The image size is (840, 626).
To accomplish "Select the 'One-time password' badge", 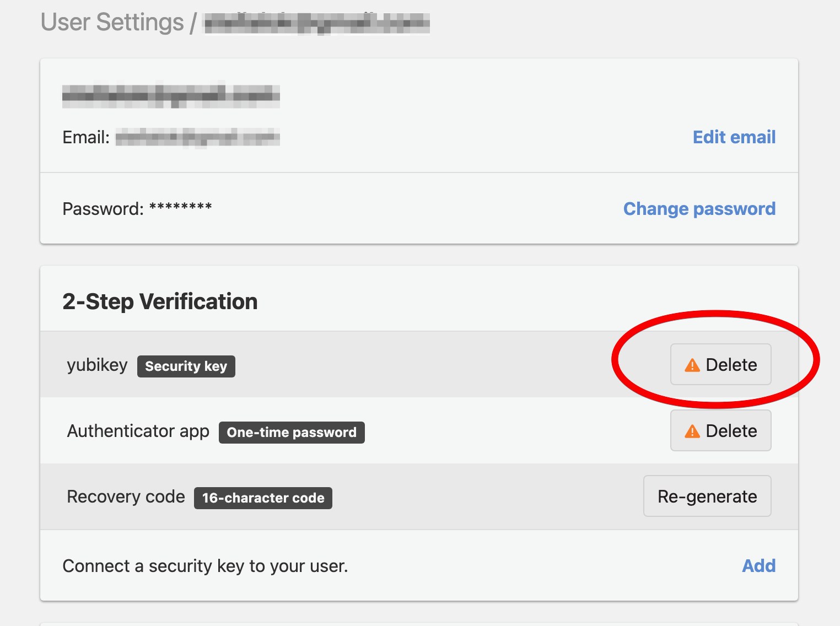I will pos(291,433).
